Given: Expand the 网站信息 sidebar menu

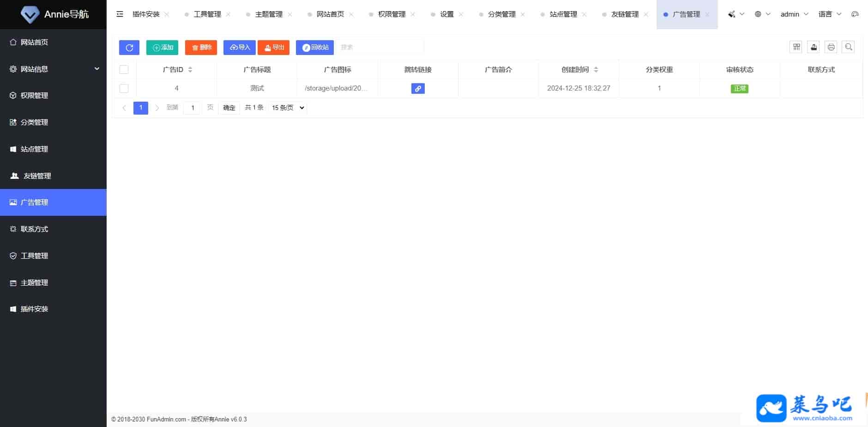Looking at the screenshot, I should (x=53, y=69).
